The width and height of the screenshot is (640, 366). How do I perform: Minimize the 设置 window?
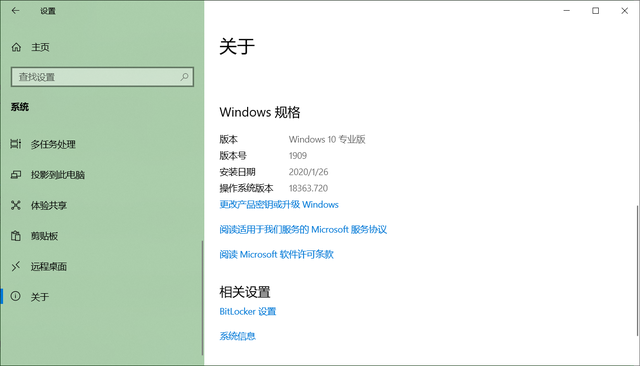pos(567,11)
